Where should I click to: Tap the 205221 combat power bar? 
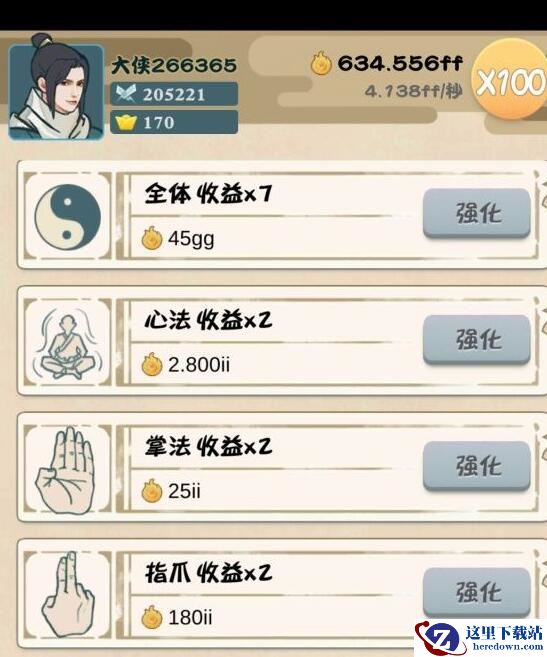click(174, 94)
